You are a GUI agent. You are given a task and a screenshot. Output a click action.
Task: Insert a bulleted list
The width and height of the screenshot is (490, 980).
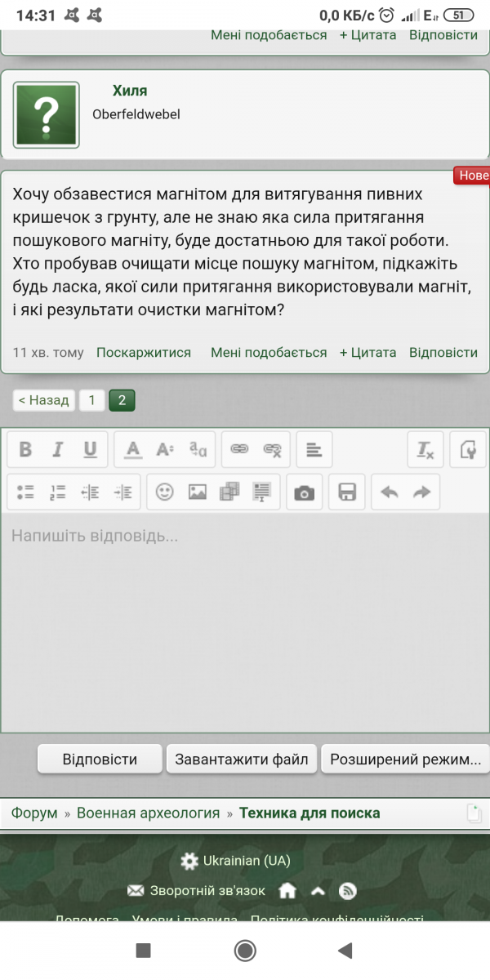pyautogui.click(x=25, y=492)
